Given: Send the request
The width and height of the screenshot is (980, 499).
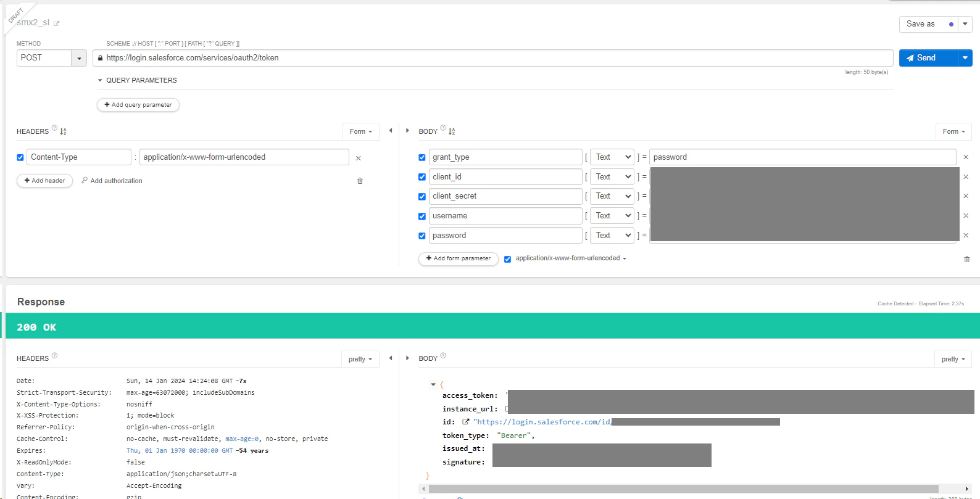Looking at the screenshot, I should click(x=928, y=58).
